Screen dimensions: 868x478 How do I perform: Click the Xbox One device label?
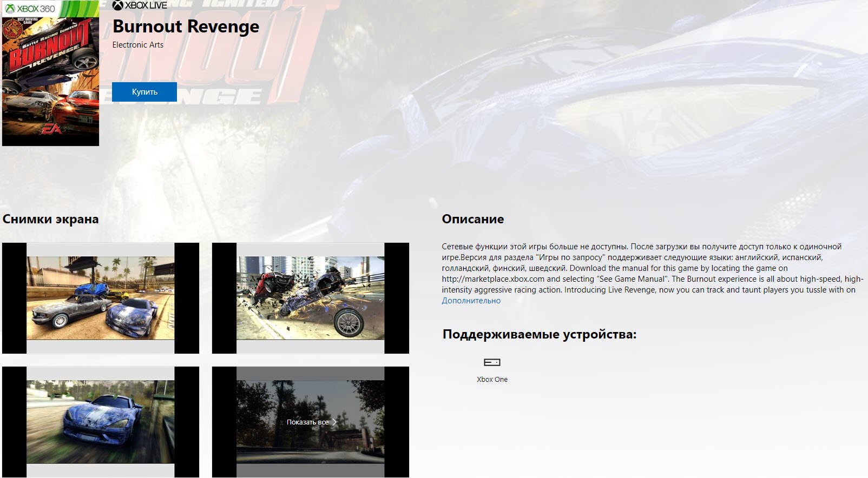coord(492,380)
